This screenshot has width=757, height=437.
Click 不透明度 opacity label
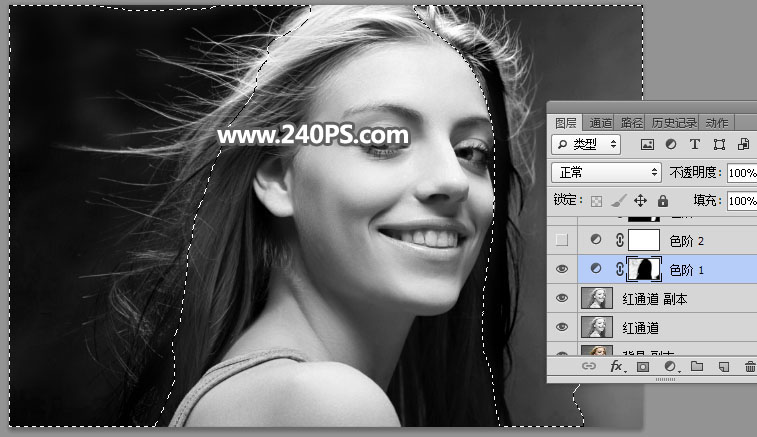tap(695, 172)
